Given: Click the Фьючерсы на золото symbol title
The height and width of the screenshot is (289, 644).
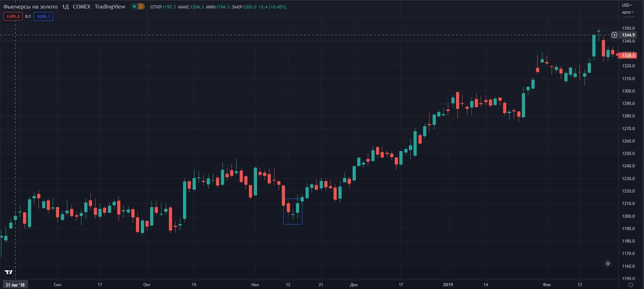Looking at the screenshot, I should click(29, 7).
